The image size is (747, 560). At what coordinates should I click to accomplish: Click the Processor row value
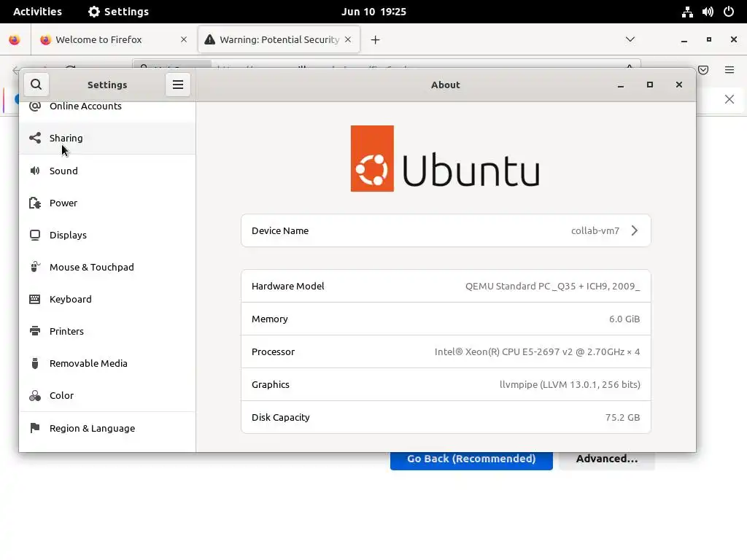point(537,352)
